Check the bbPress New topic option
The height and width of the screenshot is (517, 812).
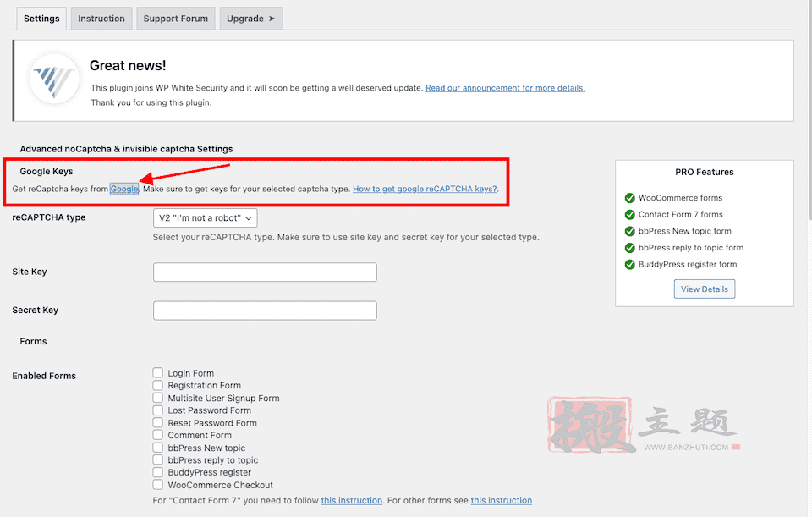pyautogui.click(x=158, y=447)
